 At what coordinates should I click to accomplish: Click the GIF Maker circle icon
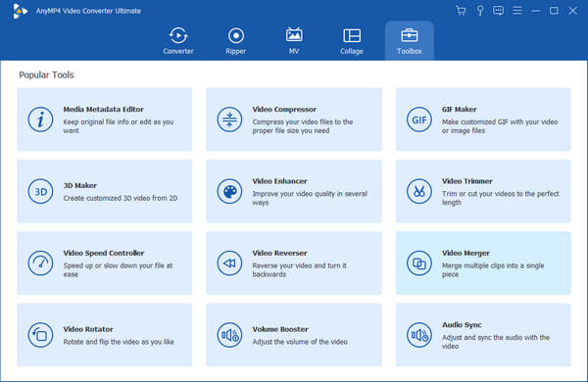pyautogui.click(x=419, y=119)
